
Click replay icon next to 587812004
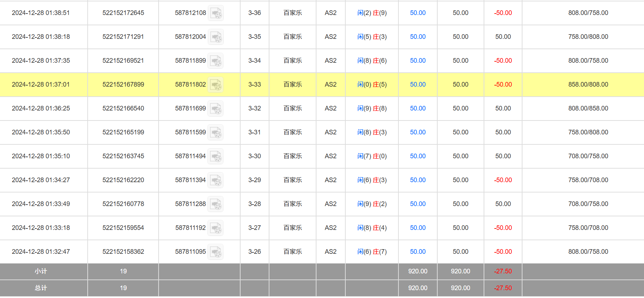coord(216,37)
